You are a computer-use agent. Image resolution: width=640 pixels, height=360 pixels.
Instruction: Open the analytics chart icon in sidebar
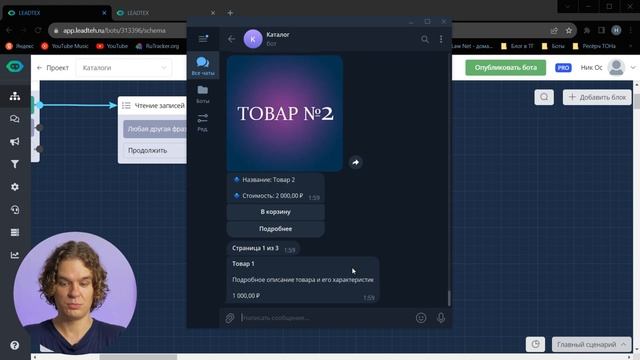point(15,255)
